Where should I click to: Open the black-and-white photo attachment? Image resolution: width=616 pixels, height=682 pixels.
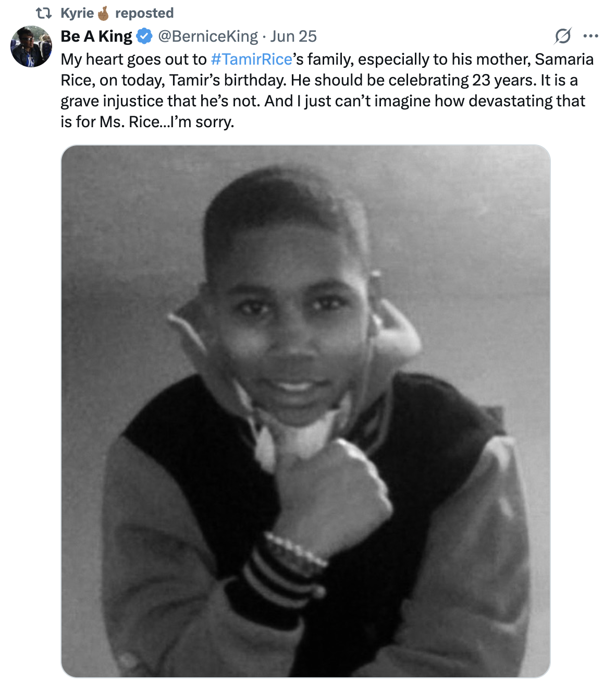click(305, 411)
